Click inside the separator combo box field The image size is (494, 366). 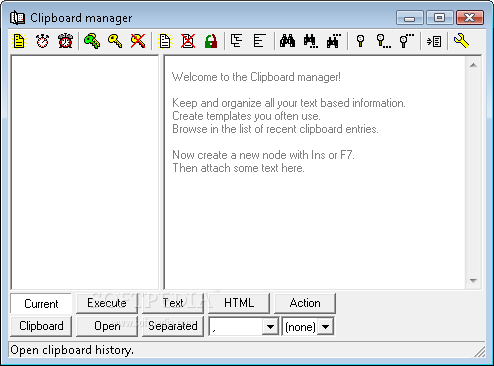tap(236, 327)
